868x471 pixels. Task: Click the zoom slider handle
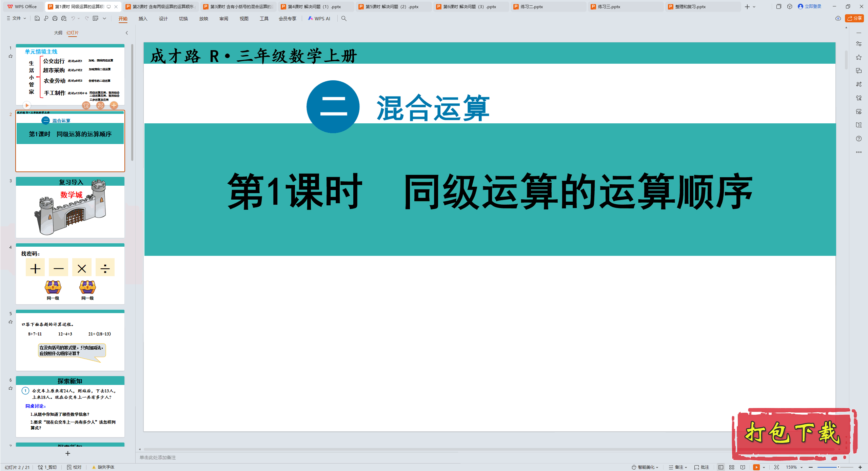tap(838, 467)
